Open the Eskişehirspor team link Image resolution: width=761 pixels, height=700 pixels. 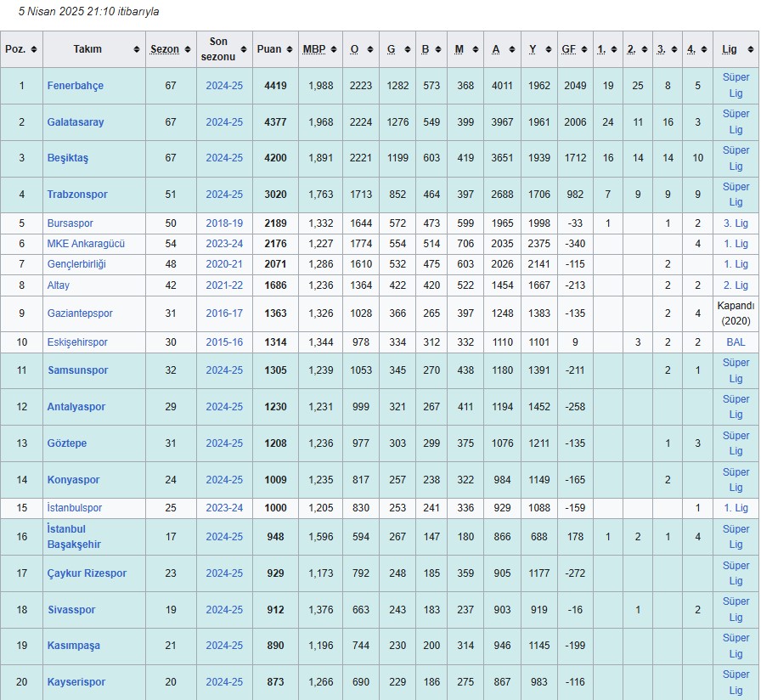tap(77, 342)
